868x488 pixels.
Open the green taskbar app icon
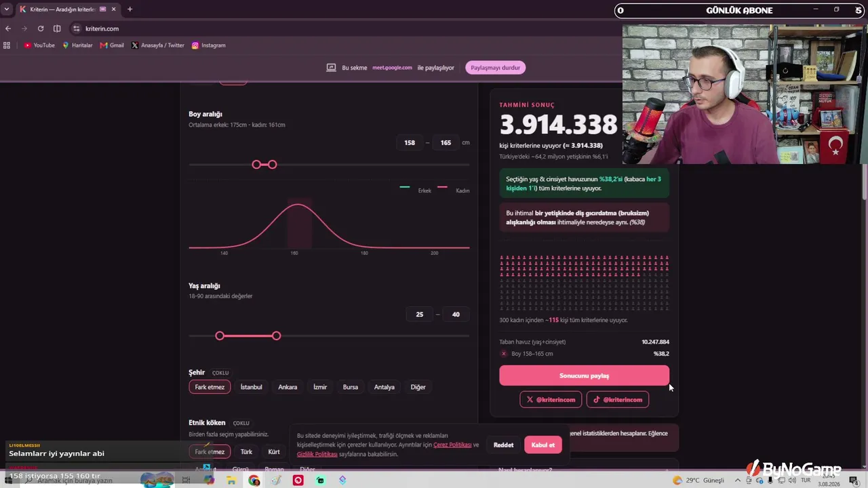click(320, 481)
